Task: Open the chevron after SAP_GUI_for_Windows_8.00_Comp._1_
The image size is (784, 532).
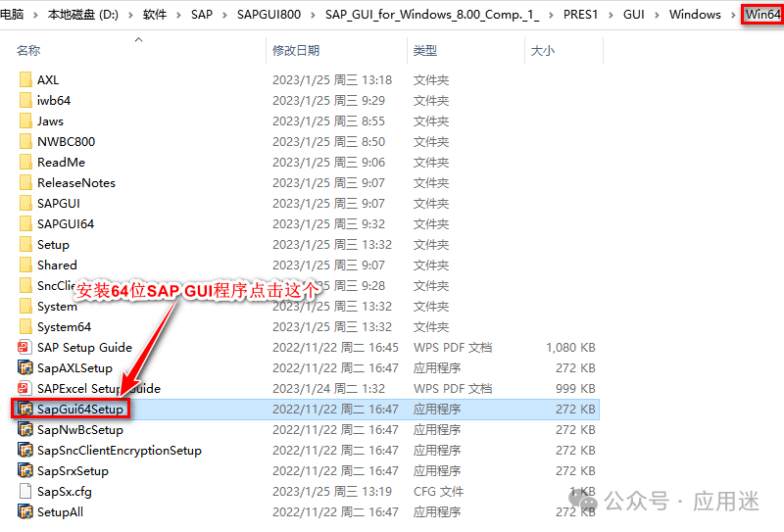Action: pyautogui.click(x=551, y=15)
